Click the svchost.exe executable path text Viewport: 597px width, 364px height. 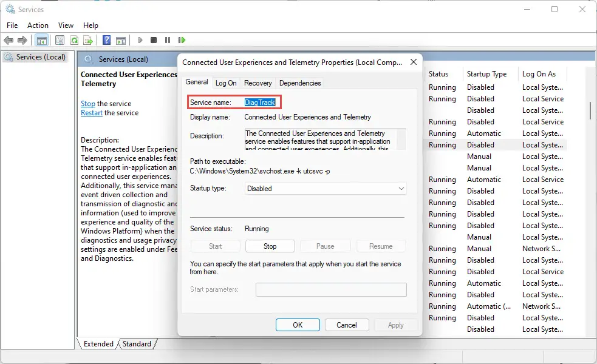tap(260, 171)
